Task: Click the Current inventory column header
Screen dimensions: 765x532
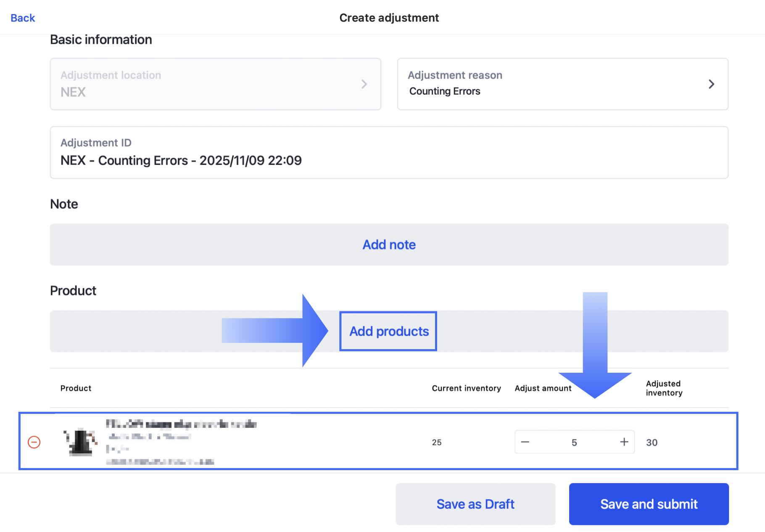Action: point(466,388)
